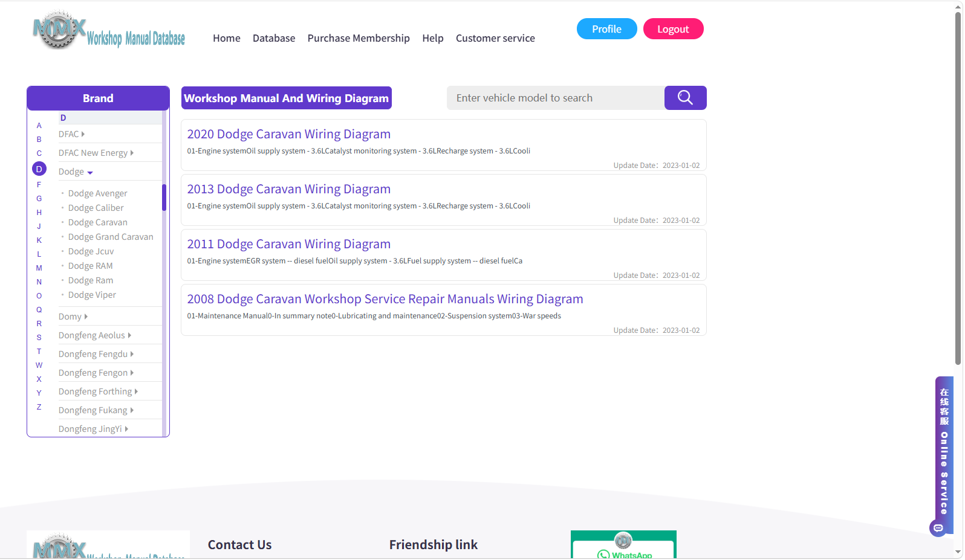Expand the DFAC New Energy brand
Viewport: 965px width, 560px height.
coord(96,153)
